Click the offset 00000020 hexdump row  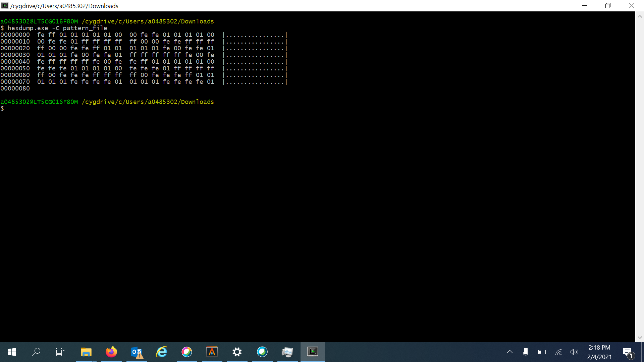(144, 48)
